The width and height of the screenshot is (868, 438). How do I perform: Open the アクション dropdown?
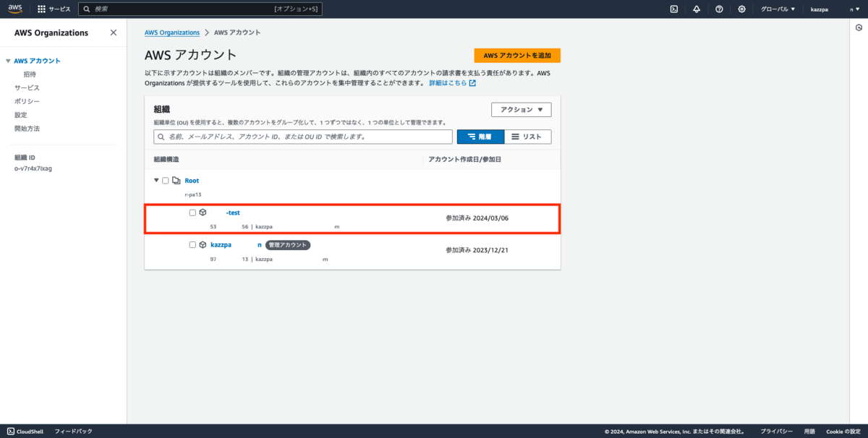click(521, 110)
